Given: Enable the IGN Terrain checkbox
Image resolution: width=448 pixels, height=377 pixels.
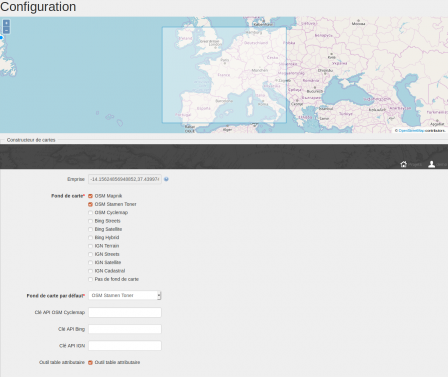Looking at the screenshot, I should tap(90, 246).
